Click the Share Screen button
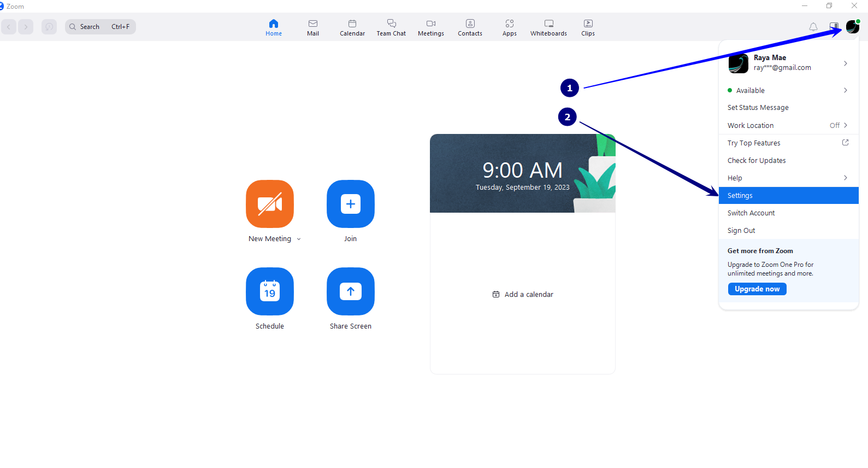 point(351,291)
